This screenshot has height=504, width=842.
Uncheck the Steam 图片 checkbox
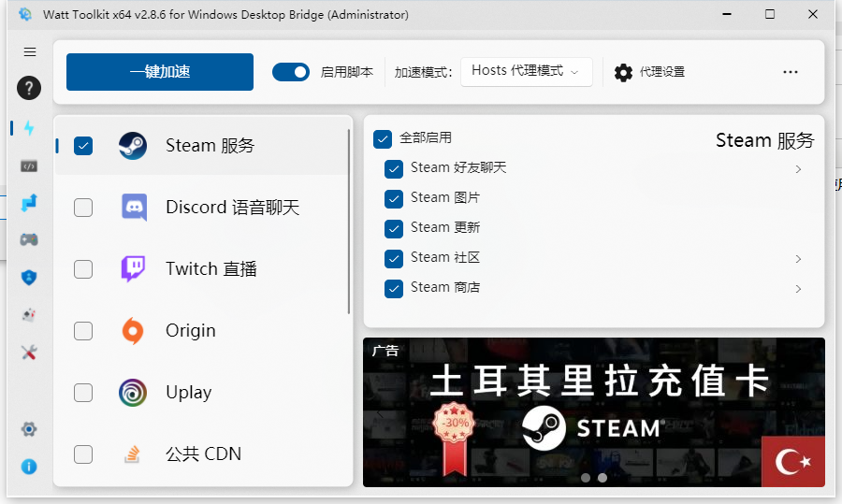[394, 198]
